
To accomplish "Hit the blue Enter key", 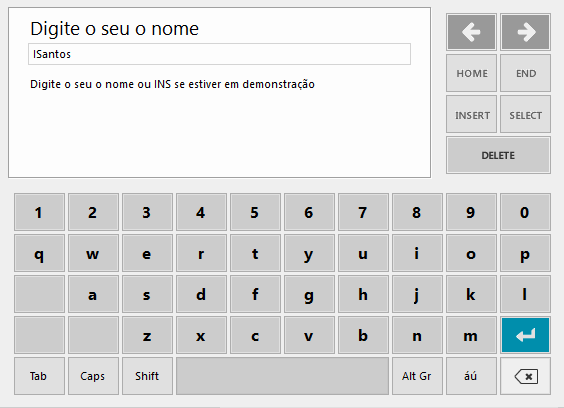I will [525, 335].
